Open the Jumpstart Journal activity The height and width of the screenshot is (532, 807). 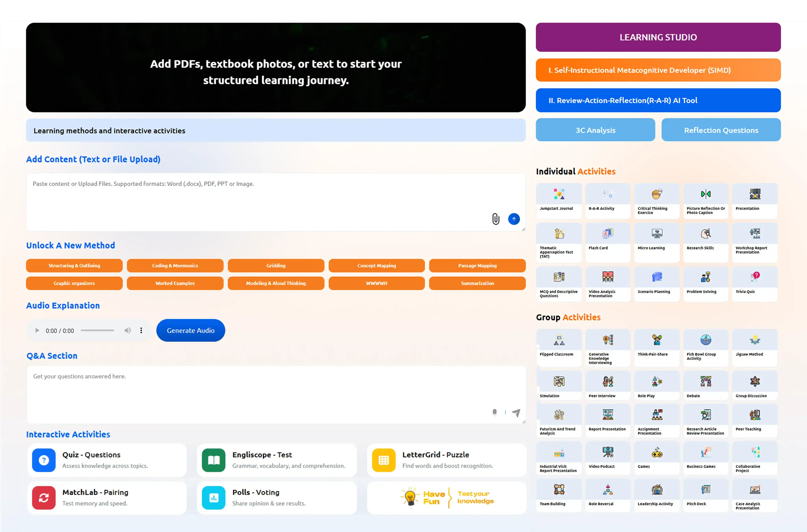tap(559, 200)
